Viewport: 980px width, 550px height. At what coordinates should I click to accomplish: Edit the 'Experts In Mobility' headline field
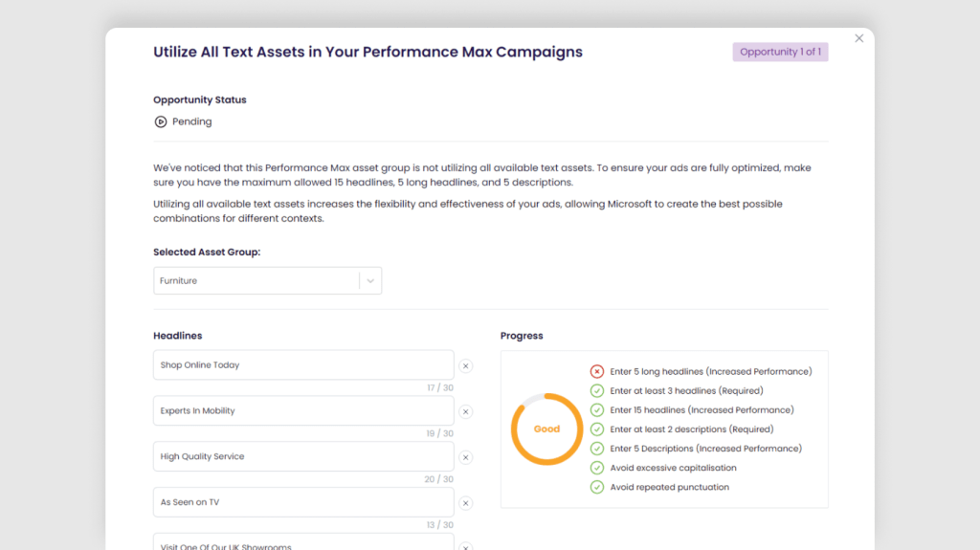point(303,410)
